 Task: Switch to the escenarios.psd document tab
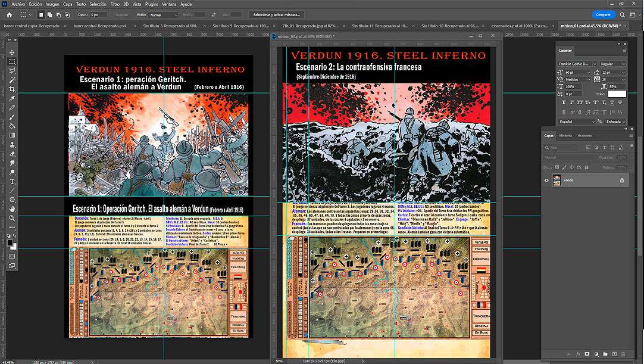click(519, 26)
